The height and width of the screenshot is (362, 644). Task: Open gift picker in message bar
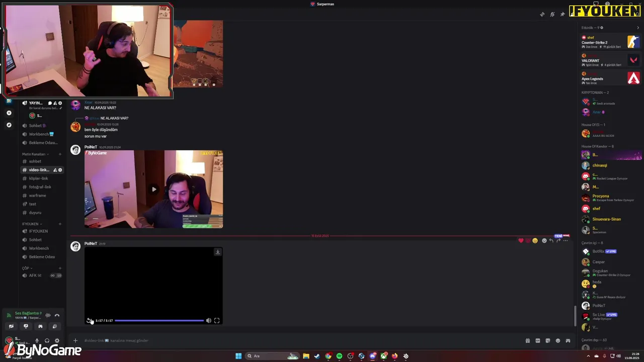[x=527, y=340]
